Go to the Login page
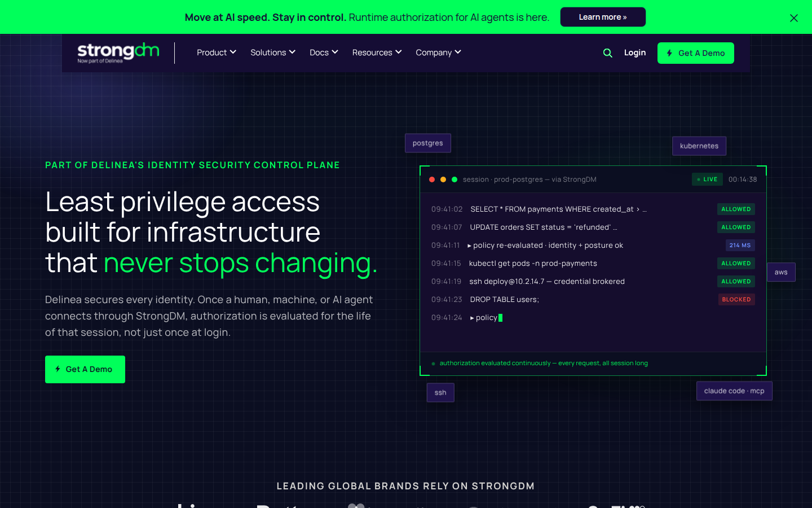Screen dimensions: 812x508 pos(635,52)
